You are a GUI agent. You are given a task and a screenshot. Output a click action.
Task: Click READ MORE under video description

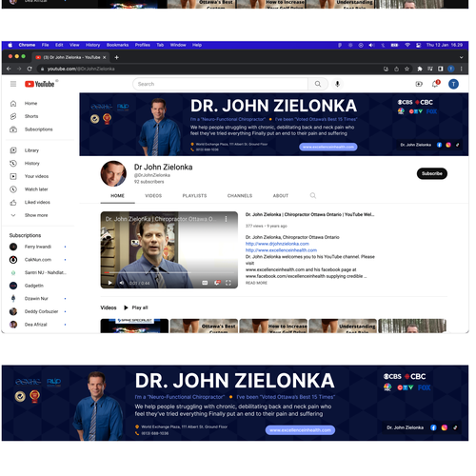click(256, 283)
